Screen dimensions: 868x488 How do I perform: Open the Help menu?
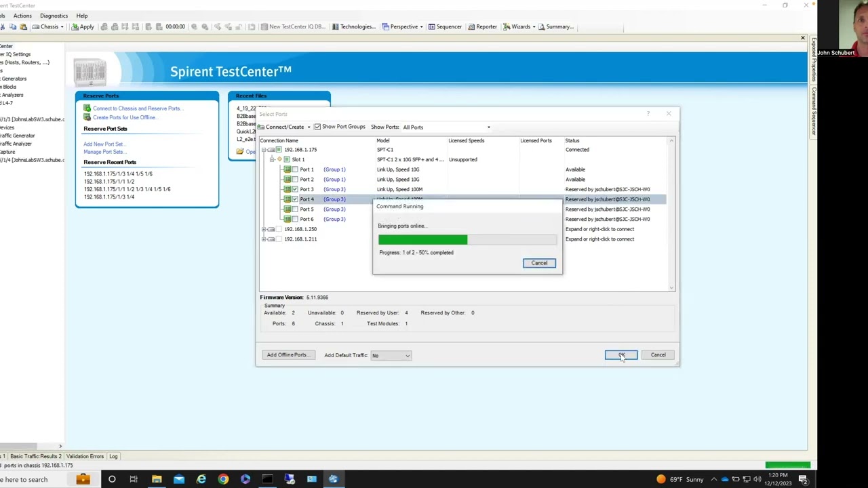click(x=81, y=16)
